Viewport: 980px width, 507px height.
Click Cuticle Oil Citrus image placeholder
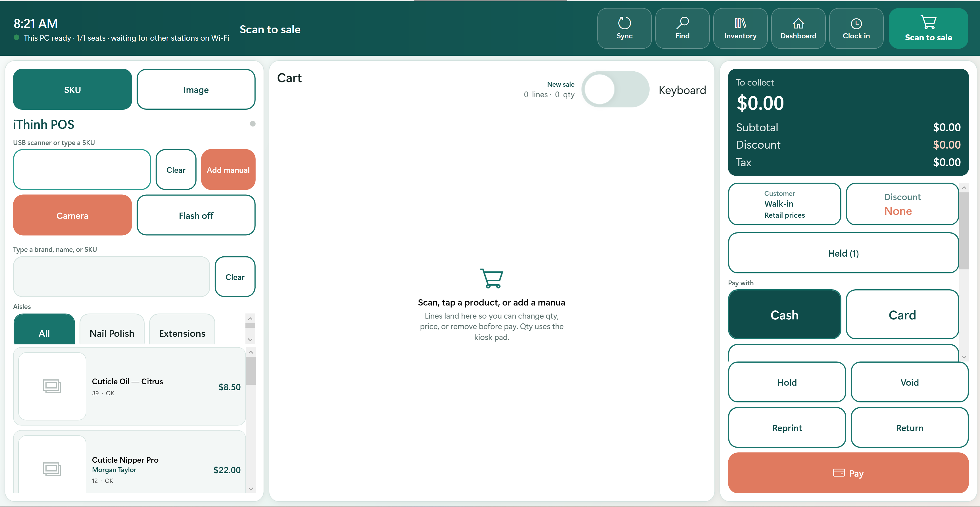(52, 386)
